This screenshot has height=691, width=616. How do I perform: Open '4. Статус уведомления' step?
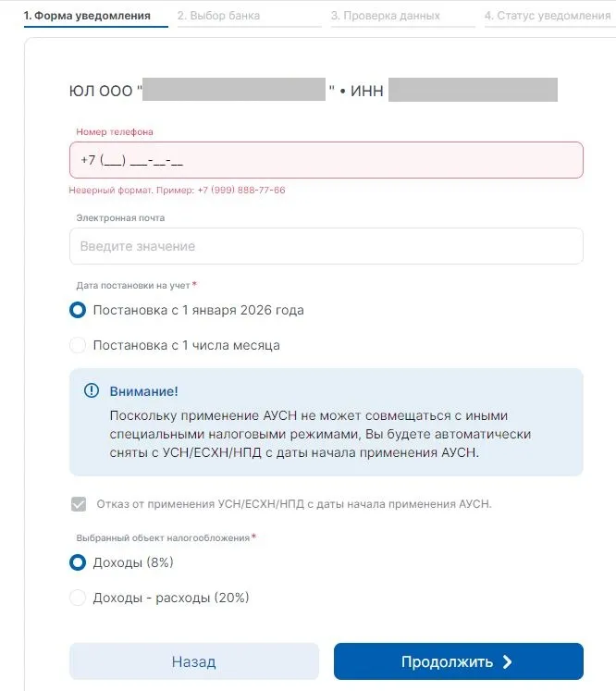point(547,16)
